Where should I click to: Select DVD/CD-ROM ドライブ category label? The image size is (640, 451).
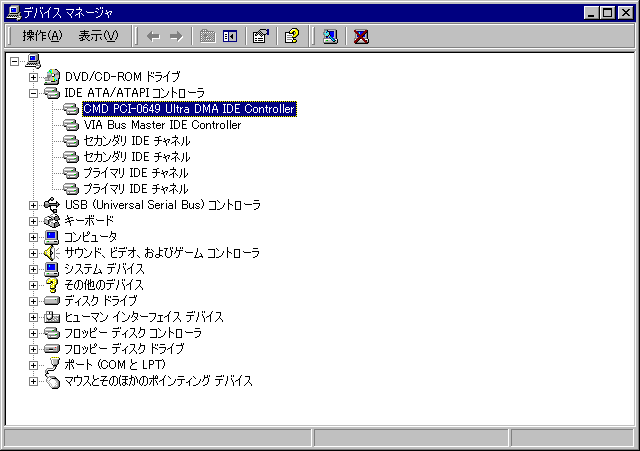point(122,77)
